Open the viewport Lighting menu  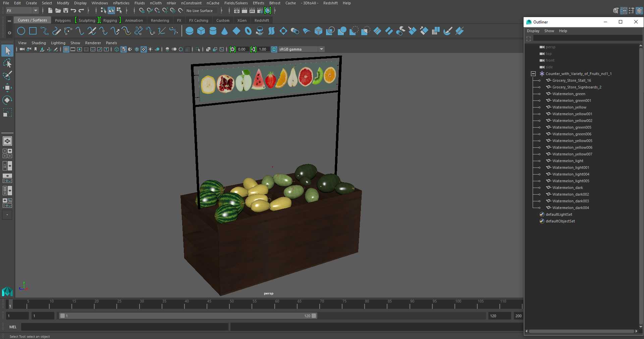click(58, 43)
